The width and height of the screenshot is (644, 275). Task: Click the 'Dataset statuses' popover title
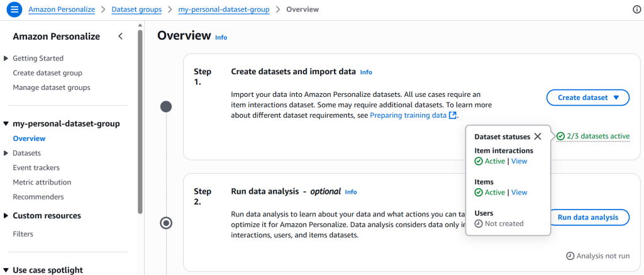tap(502, 137)
